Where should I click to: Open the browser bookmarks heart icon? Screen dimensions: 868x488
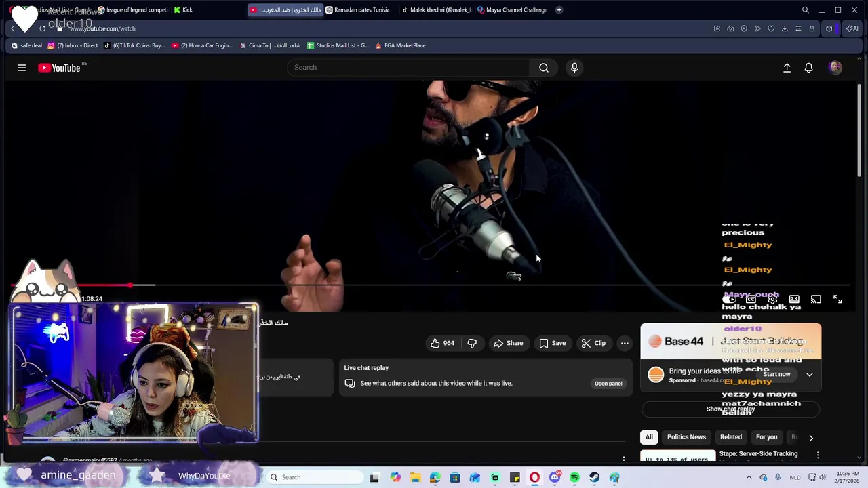tap(771, 28)
